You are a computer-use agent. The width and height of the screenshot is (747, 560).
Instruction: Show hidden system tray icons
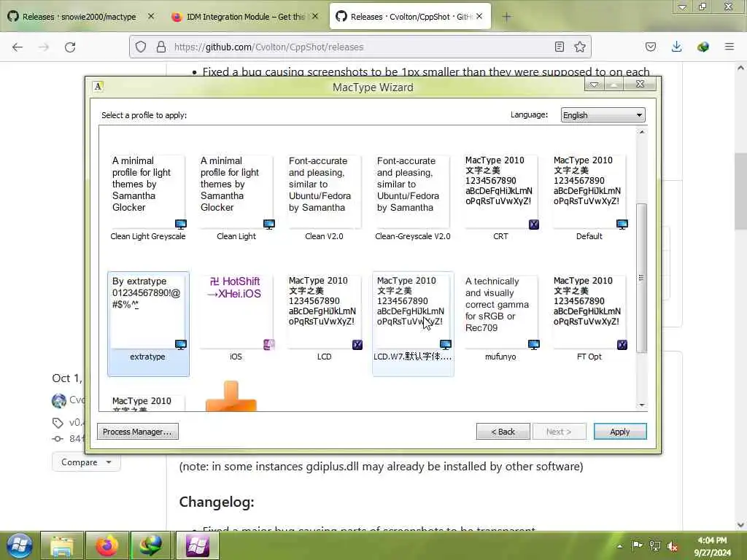pyautogui.click(x=619, y=546)
